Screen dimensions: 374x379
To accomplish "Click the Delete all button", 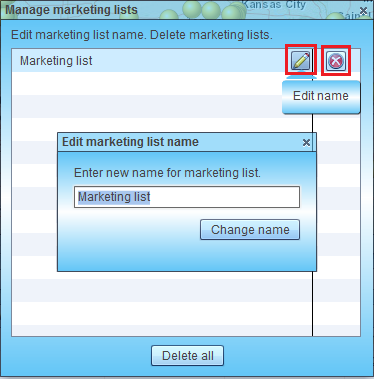I will click(x=187, y=356).
